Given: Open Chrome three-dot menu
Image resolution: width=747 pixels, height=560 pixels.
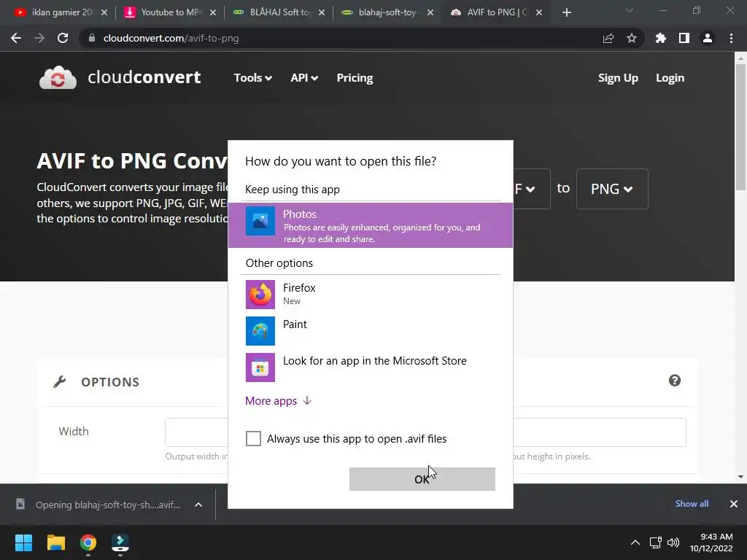Looking at the screenshot, I should [x=731, y=38].
